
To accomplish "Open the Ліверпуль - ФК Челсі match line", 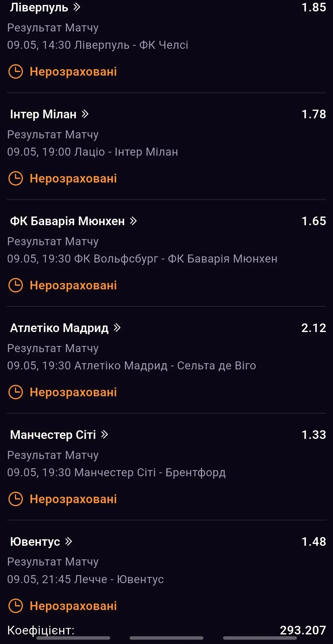I will 98,45.
